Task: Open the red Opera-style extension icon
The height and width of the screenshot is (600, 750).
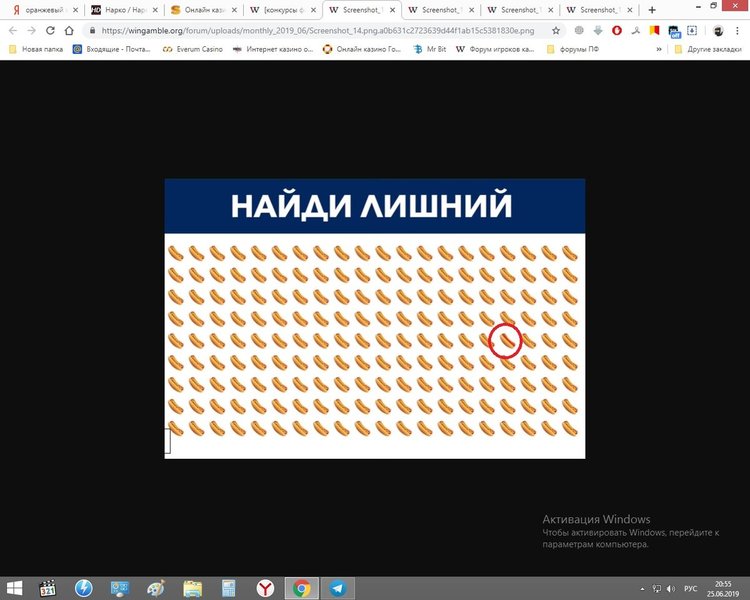Action: coord(617,31)
